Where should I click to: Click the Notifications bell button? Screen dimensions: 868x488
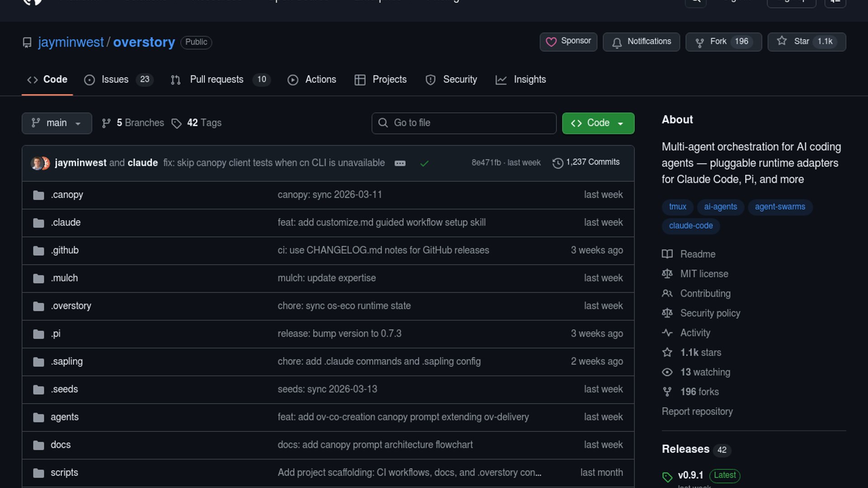(x=641, y=42)
